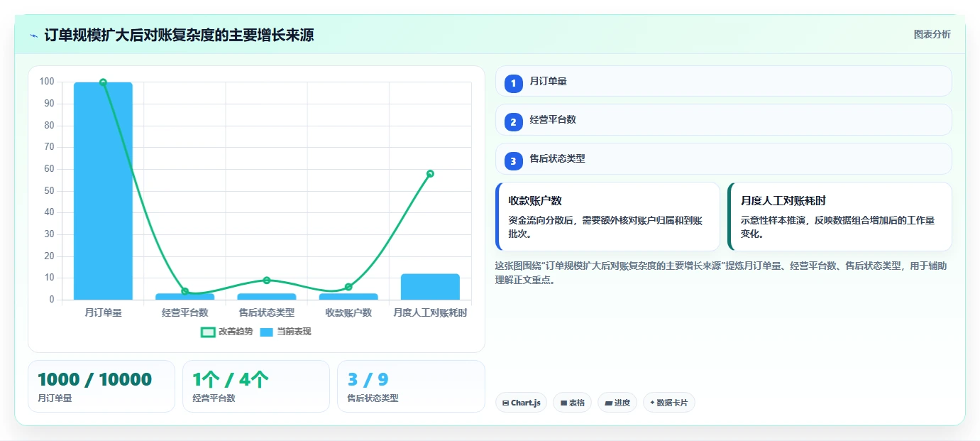Click the summary paragraph starting 这张图围绕
The image size is (980, 441).
pyautogui.click(x=720, y=273)
